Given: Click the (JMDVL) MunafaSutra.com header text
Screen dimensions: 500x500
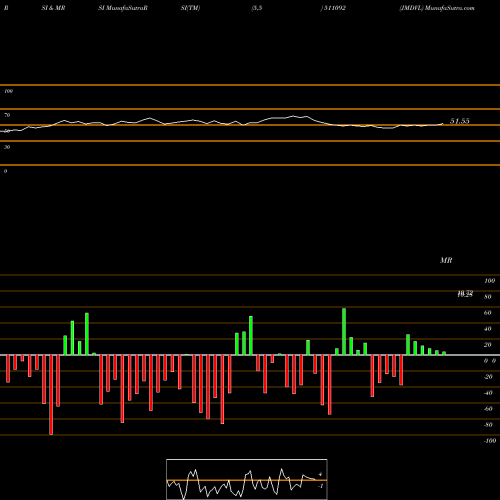Looking at the screenshot, I should (x=437, y=8).
